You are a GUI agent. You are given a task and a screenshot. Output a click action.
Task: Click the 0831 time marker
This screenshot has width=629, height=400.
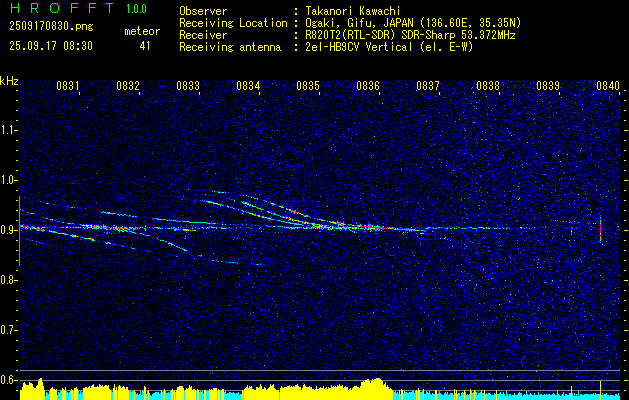(x=67, y=85)
